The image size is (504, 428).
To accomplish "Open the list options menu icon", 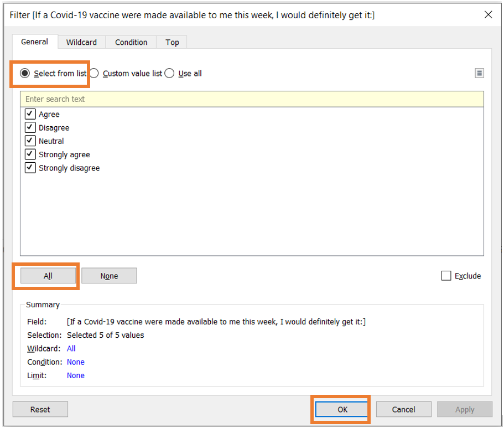I will coord(479,73).
